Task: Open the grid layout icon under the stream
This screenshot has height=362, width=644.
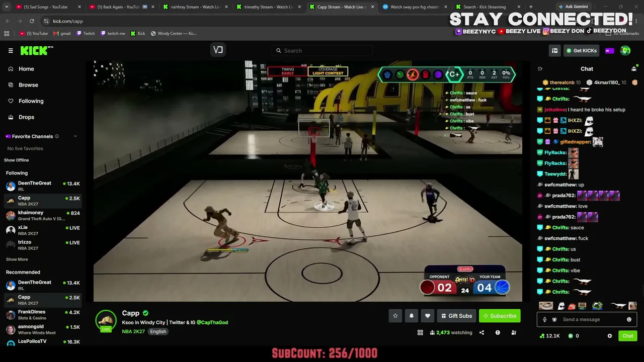Action: (420, 332)
